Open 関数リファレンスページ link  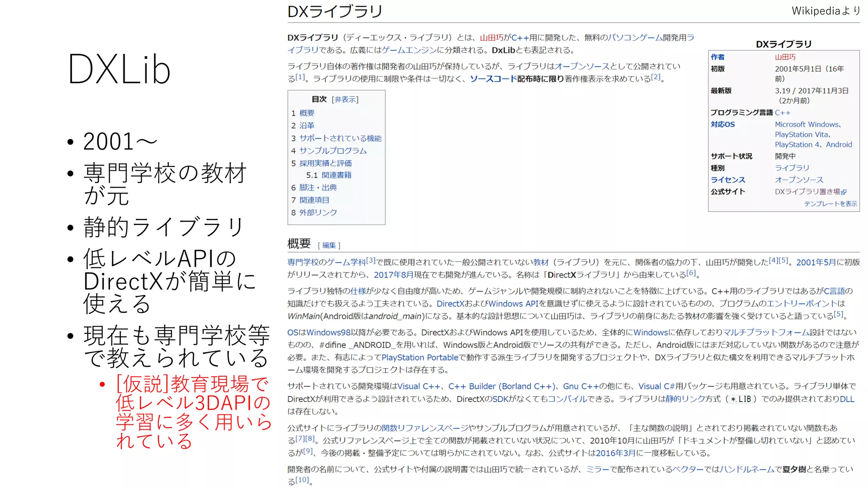click(x=425, y=428)
